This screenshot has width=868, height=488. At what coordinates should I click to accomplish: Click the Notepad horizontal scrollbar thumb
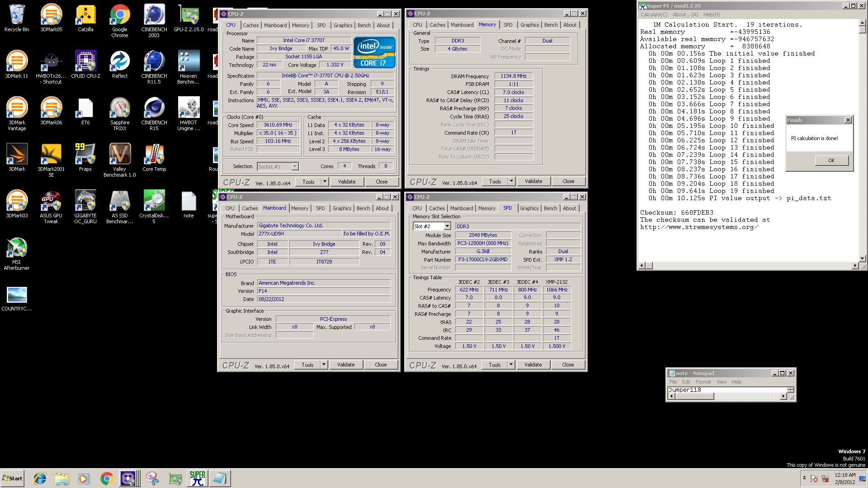pyautogui.click(x=694, y=396)
